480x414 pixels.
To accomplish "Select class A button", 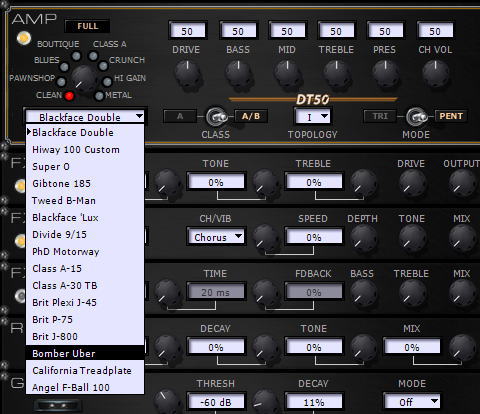I will click(180, 116).
